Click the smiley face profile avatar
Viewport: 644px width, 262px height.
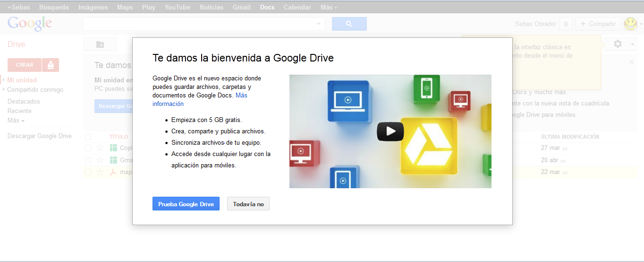(631, 24)
